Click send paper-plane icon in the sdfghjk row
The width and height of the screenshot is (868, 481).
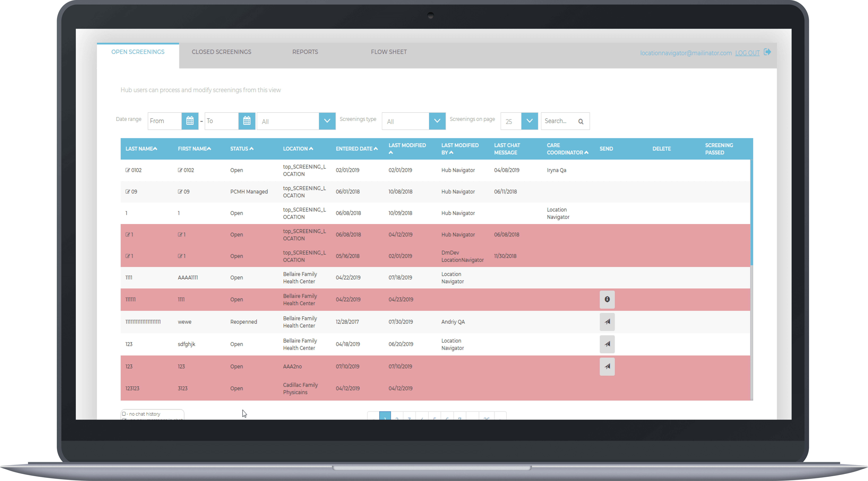click(x=607, y=344)
